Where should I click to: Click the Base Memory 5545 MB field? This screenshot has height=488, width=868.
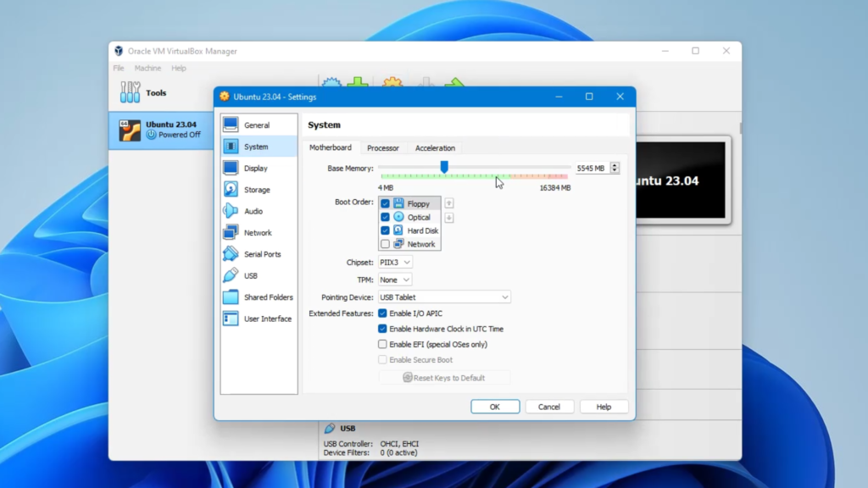(592, 169)
